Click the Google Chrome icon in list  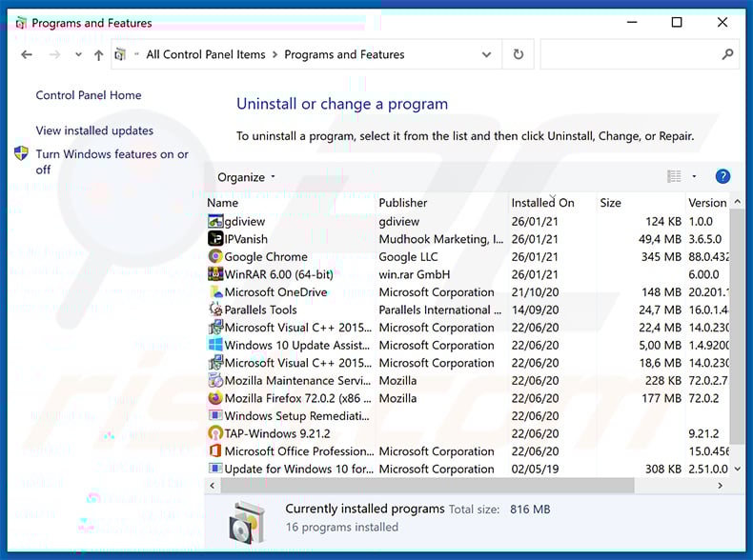click(x=215, y=257)
